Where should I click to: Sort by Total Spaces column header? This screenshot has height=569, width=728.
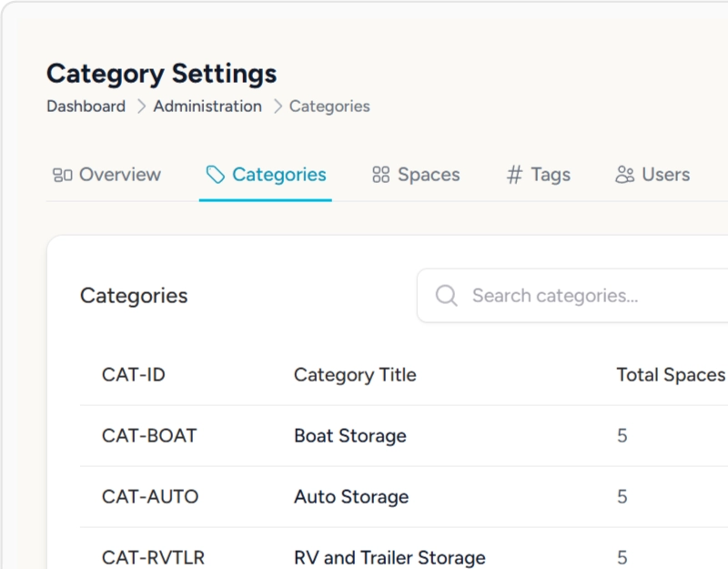671,375
